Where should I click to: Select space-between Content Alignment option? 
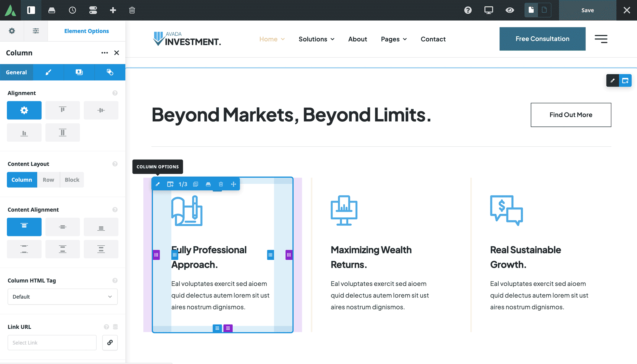tap(24, 249)
